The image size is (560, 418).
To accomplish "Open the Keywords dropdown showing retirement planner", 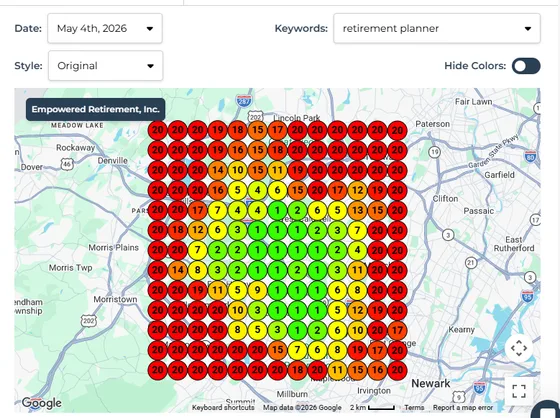I will [437, 28].
